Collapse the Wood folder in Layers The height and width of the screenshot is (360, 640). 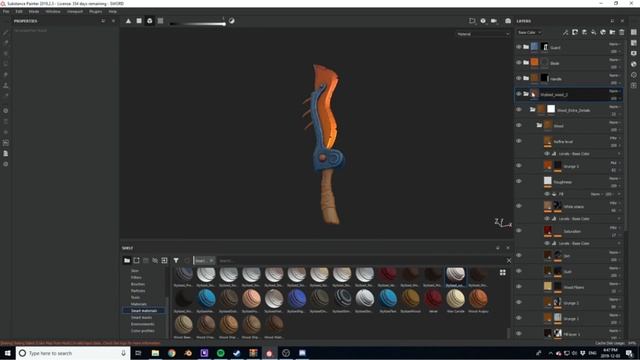click(539, 125)
